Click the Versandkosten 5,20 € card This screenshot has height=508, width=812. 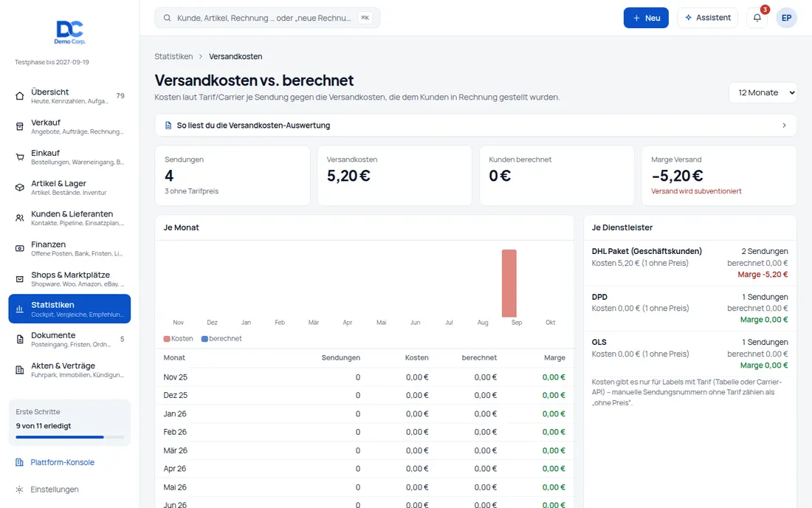[x=395, y=176]
